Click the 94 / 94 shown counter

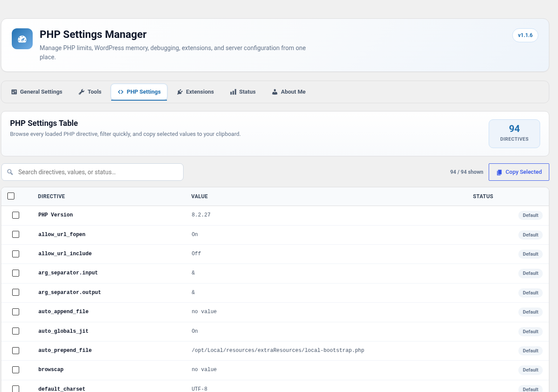[466, 172]
